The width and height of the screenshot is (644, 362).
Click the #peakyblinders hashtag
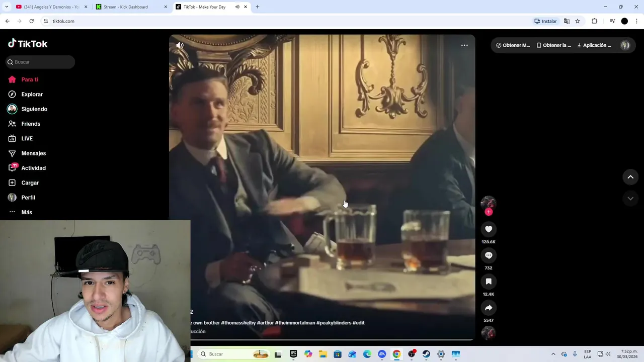[334, 323]
